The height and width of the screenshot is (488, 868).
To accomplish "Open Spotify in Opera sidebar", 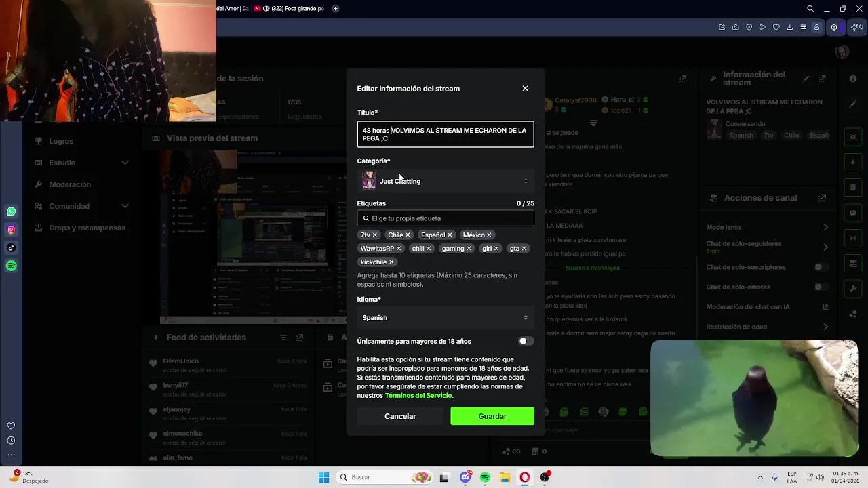I will point(12,266).
